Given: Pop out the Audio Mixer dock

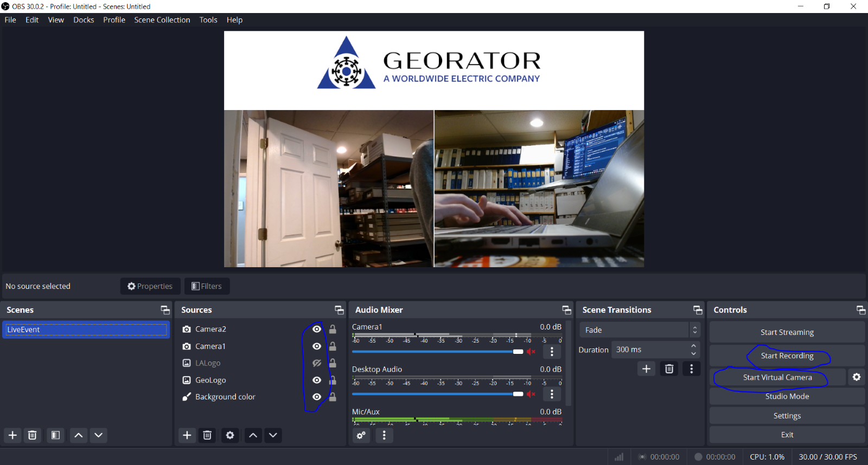Looking at the screenshot, I should pyautogui.click(x=566, y=310).
